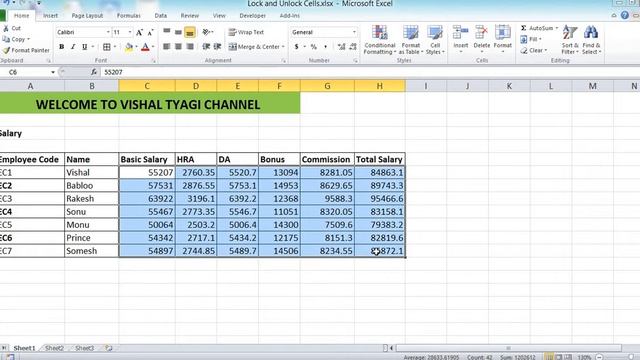Open font color dropdown arrow

tap(153, 47)
